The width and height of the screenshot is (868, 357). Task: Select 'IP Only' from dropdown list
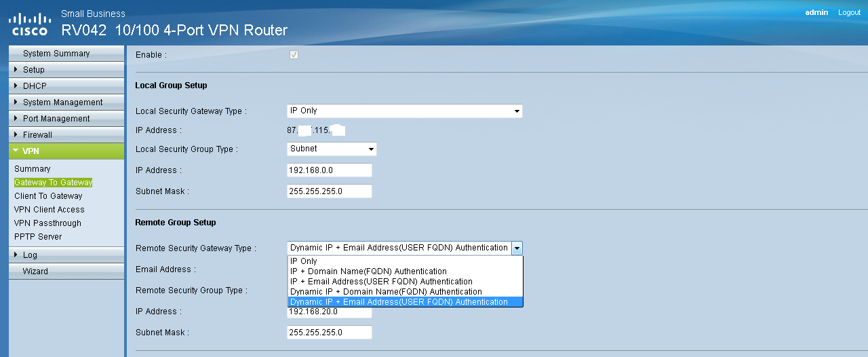click(x=406, y=261)
